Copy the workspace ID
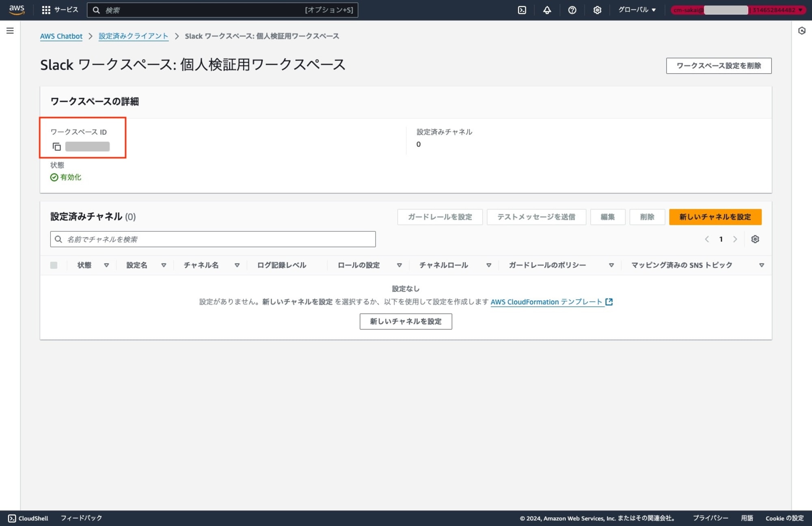Image resolution: width=812 pixels, height=526 pixels. pyautogui.click(x=57, y=147)
